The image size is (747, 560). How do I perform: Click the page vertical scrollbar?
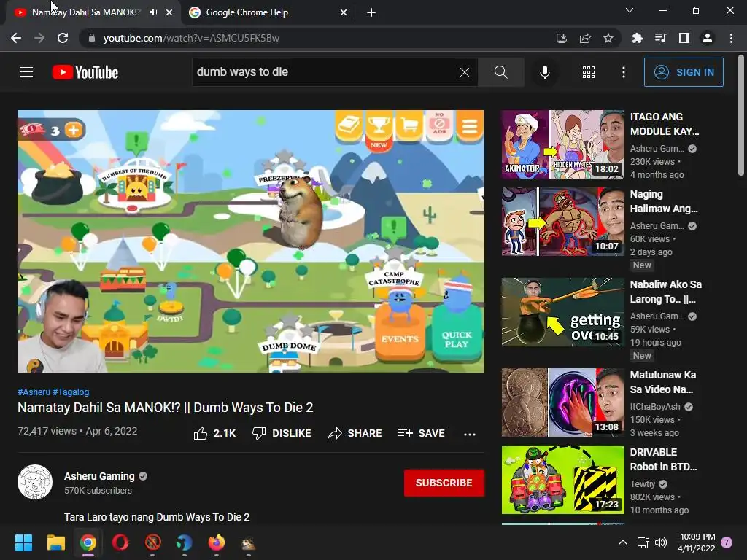pyautogui.click(x=741, y=116)
